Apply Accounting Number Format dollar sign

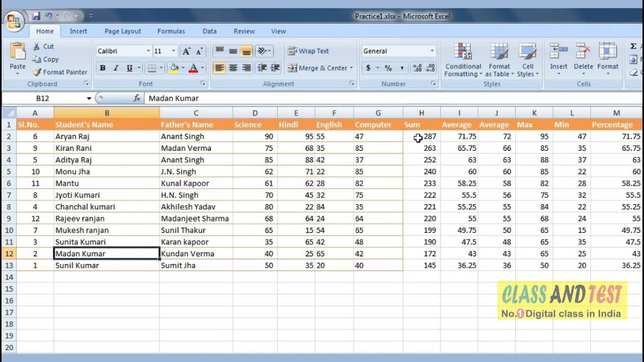point(368,68)
